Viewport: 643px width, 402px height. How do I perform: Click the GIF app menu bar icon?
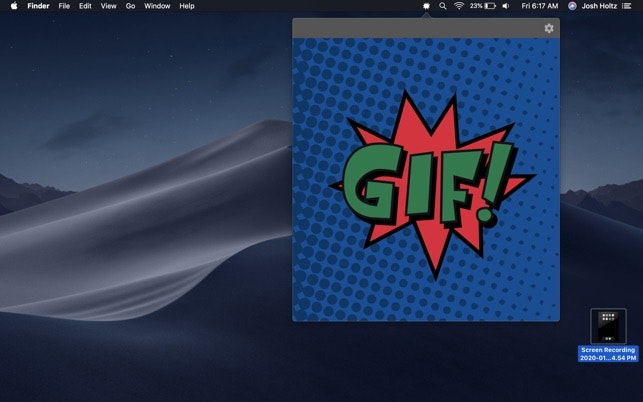[426, 6]
